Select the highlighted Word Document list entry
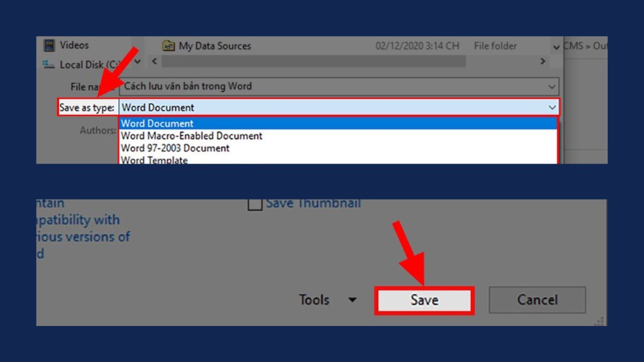This screenshot has width=644, height=362. tap(157, 123)
